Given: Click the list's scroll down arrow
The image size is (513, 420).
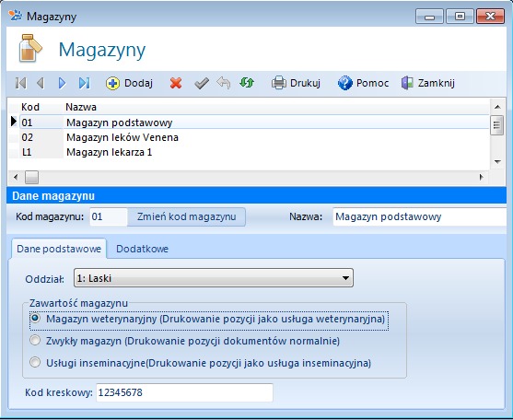Looking at the screenshot, I should [x=497, y=161].
